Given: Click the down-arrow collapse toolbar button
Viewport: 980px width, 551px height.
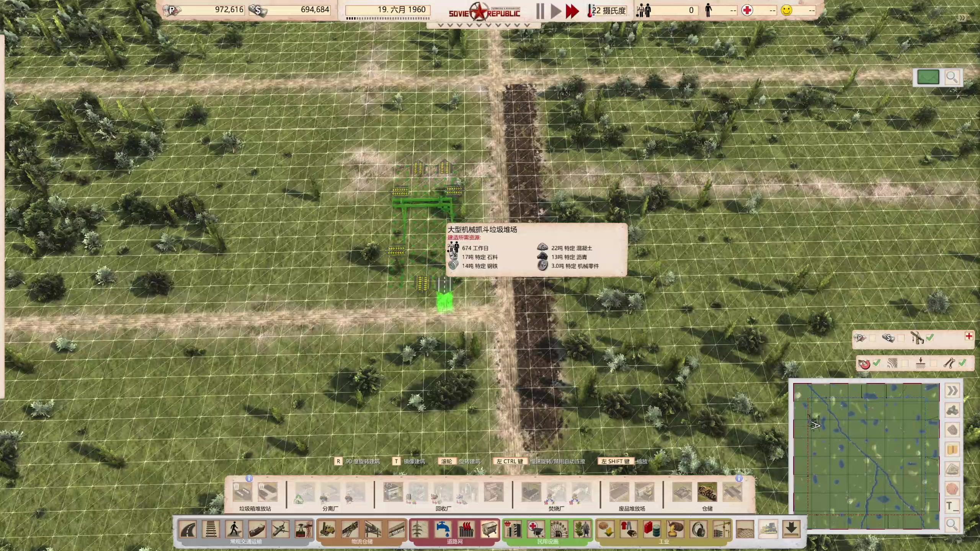Looking at the screenshot, I should click(x=791, y=530).
